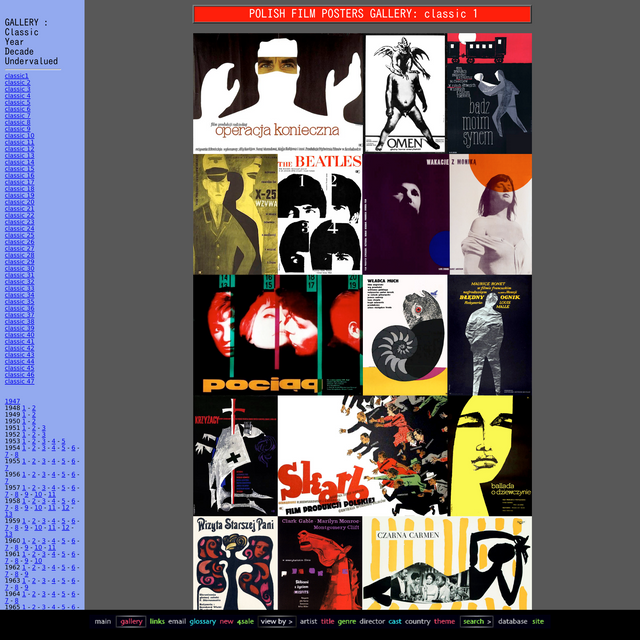Open the purple poster with white mask
The width and height of the screenshot is (640, 640).
point(406,214)
